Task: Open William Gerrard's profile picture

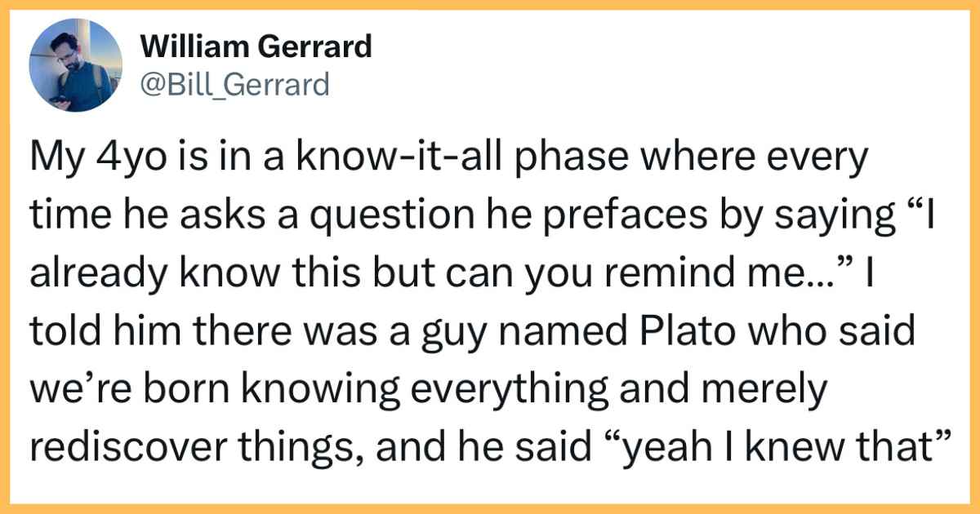Action: [76, 64]
